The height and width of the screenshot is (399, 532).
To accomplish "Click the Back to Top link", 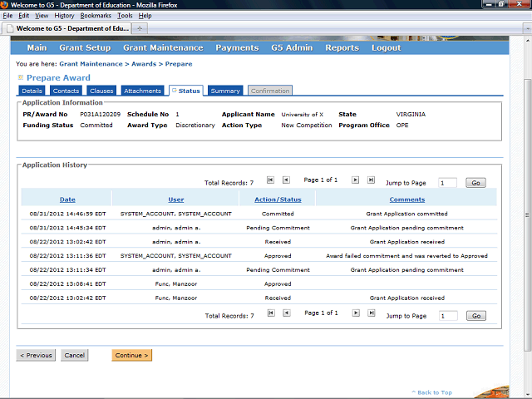I will pyautogui.click(x=432, y=392).
